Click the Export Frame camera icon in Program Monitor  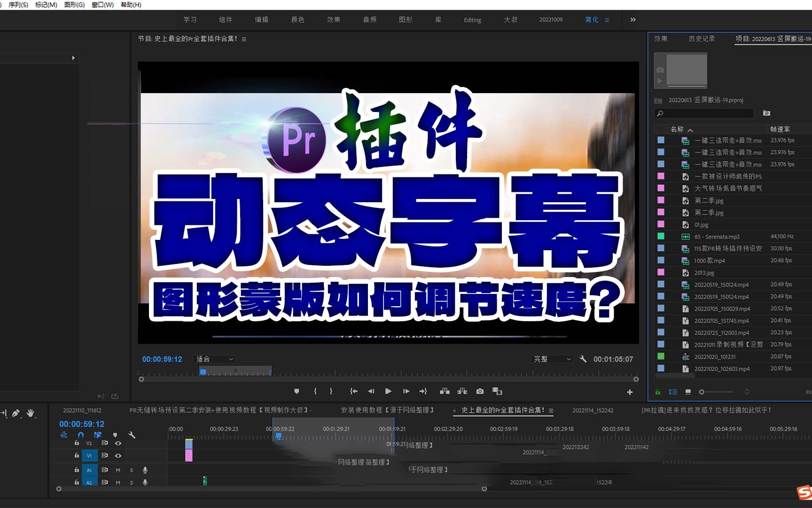point(480,391)
